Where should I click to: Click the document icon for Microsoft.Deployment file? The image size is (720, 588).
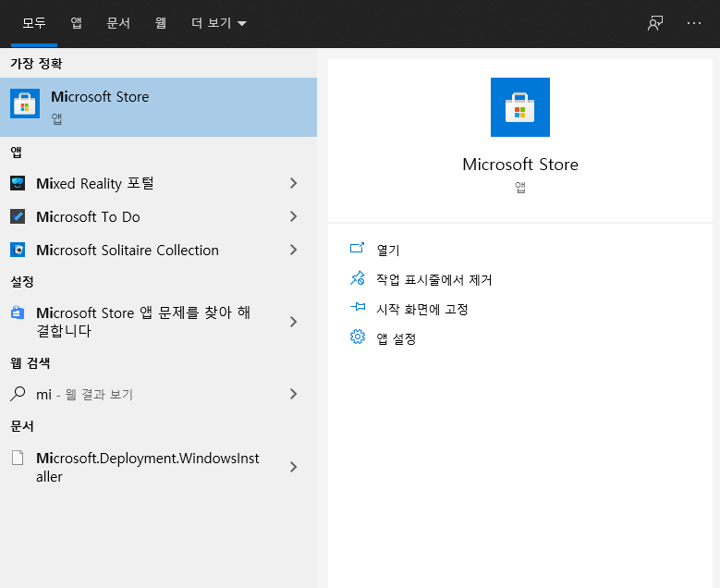pyautogui.click(x=18, y=458)
